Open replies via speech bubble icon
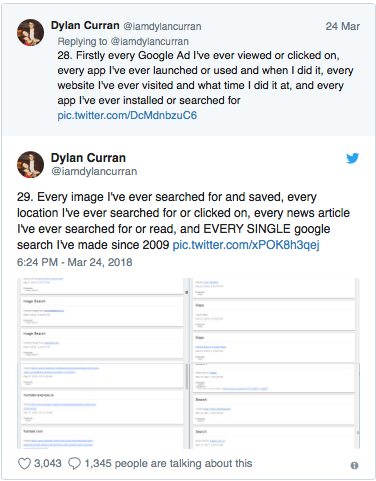Viewport: 376px width, 481px height. (x=74, y=464)
